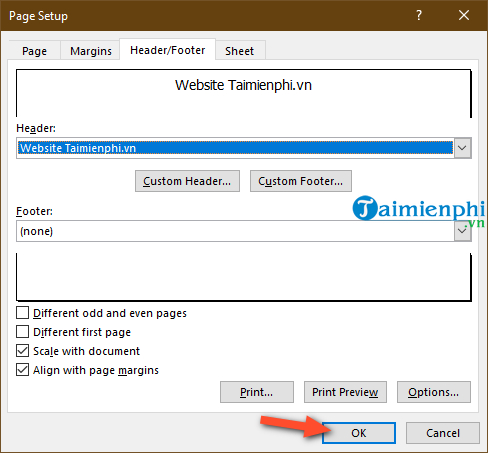Switch to the Page tab

(34, 51)
